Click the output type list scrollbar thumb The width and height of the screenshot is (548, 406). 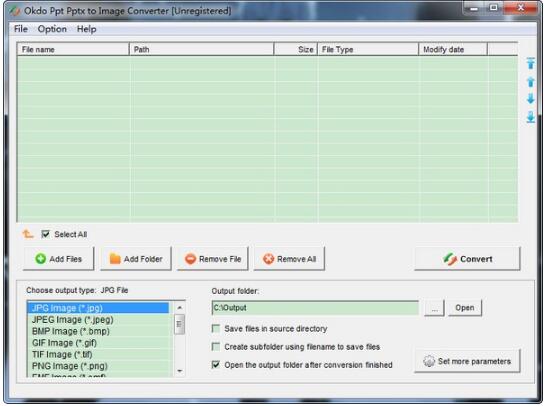click(180, 324)
